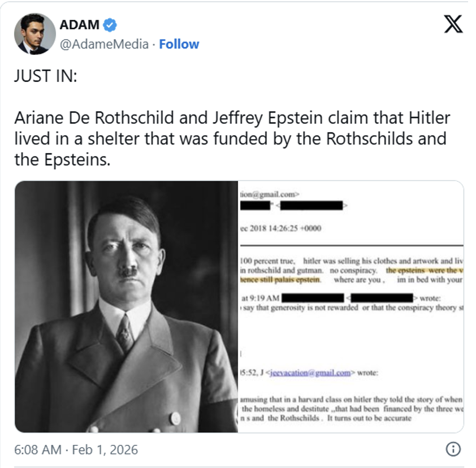
Task: Open the tweet info icon
Action: 452,449
